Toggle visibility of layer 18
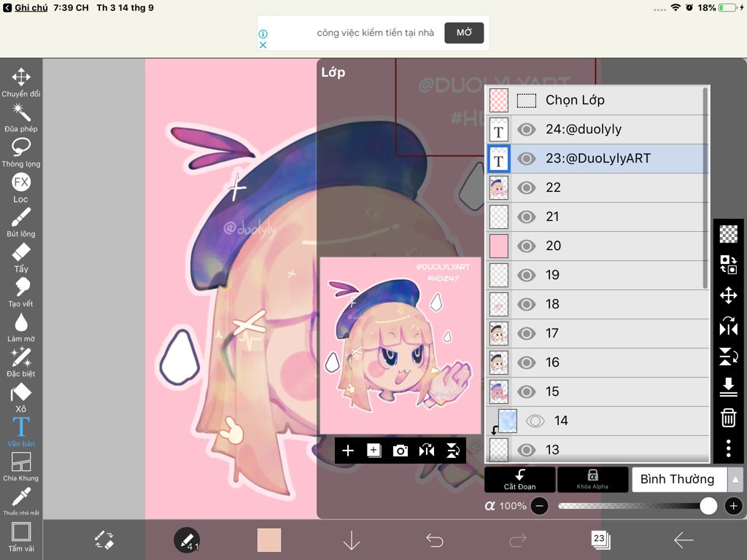This screenshot has height=560, width=747. [x=527, y=304]
